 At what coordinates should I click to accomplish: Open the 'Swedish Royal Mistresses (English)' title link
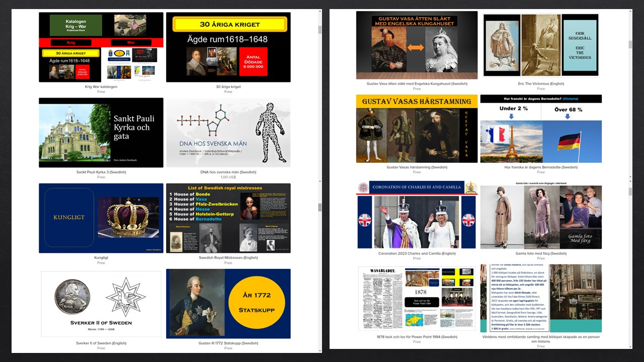(228, 257)
